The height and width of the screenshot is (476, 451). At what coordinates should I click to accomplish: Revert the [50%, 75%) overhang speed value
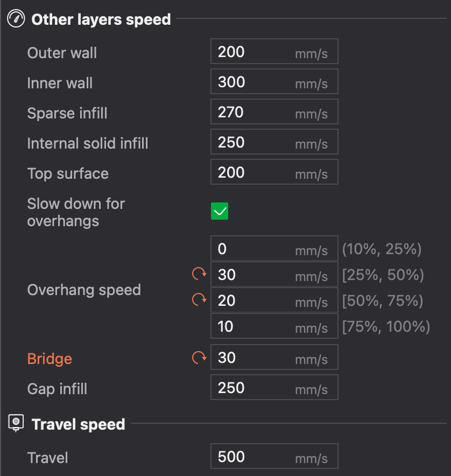tap(199, 300)
